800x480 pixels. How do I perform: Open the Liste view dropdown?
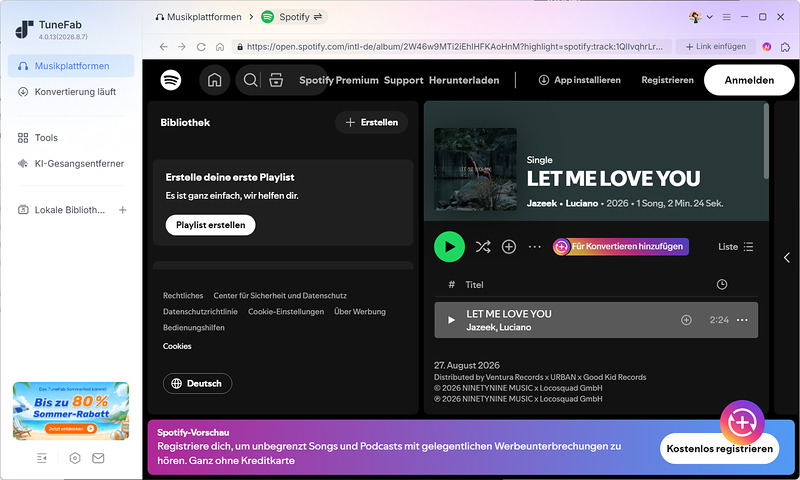pyautogui.click(x=736, y=247)
